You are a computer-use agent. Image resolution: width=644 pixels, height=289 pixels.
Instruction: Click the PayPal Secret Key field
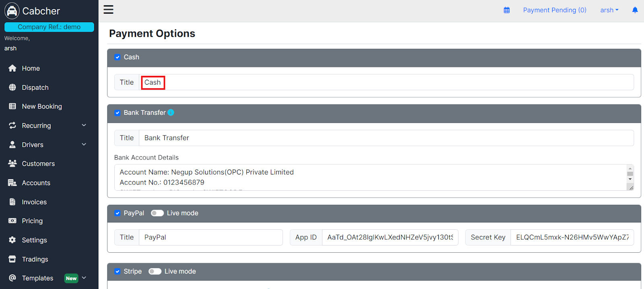click(572, 237)
